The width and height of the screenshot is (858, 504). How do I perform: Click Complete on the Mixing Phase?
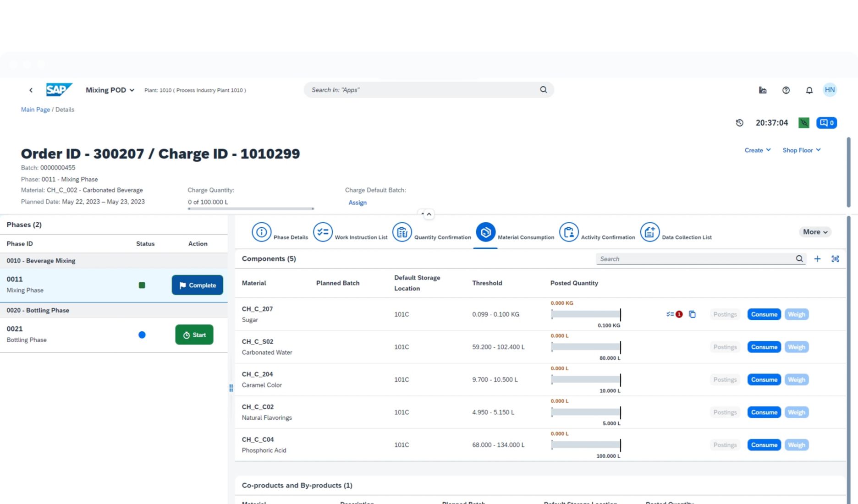[197, 285]
